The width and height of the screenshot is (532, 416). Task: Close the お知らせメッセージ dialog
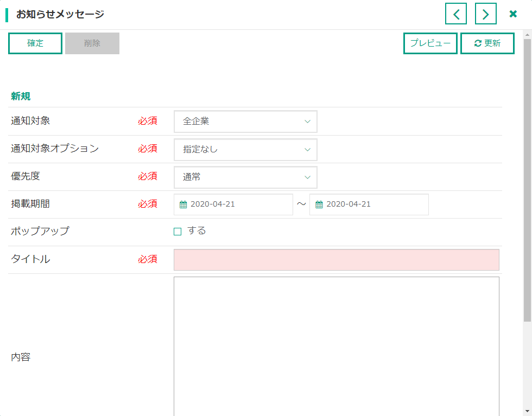point(513,14)
